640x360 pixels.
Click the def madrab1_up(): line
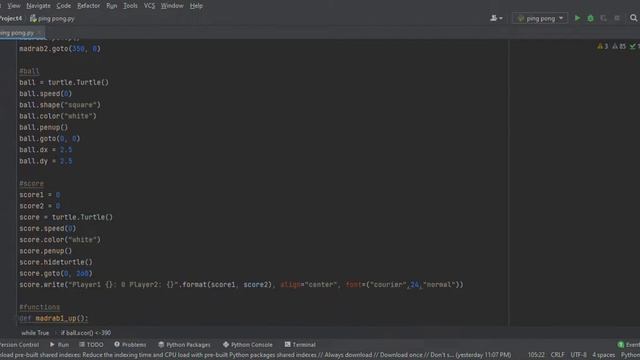click(53, 318)
